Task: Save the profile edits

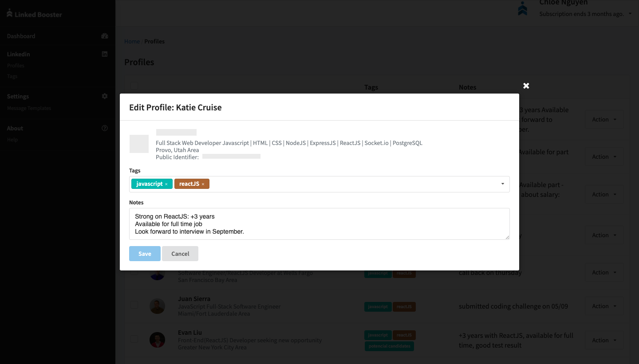Action: 145,254
